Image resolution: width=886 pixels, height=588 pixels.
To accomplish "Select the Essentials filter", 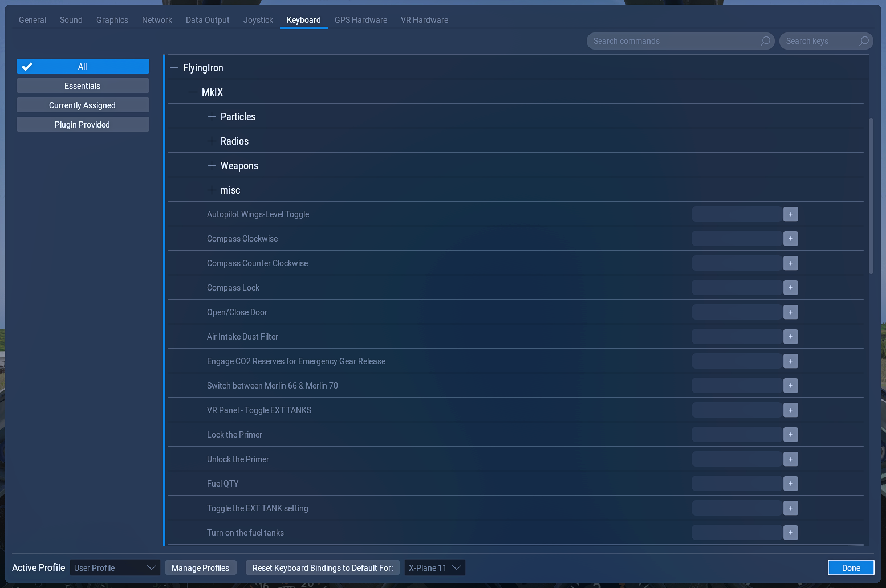I will pyautogui.click(x=83, y=86).
